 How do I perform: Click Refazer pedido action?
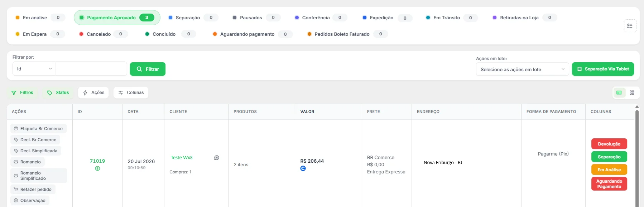33,189
